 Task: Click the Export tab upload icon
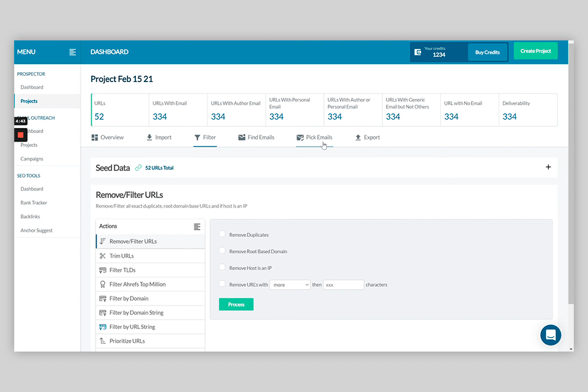[x=358, y=137]
